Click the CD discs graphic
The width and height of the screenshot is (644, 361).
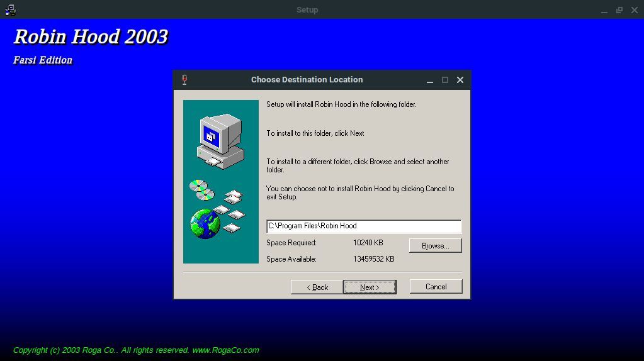201,189
